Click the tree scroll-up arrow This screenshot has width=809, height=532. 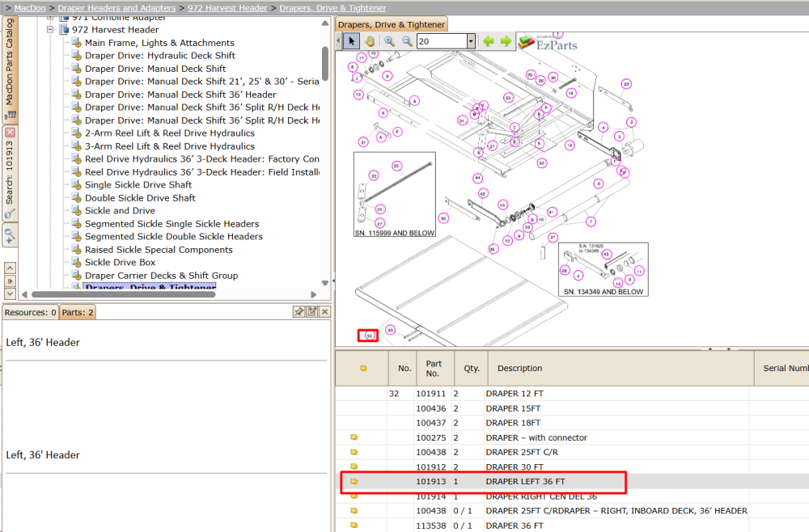pos(325,23)
